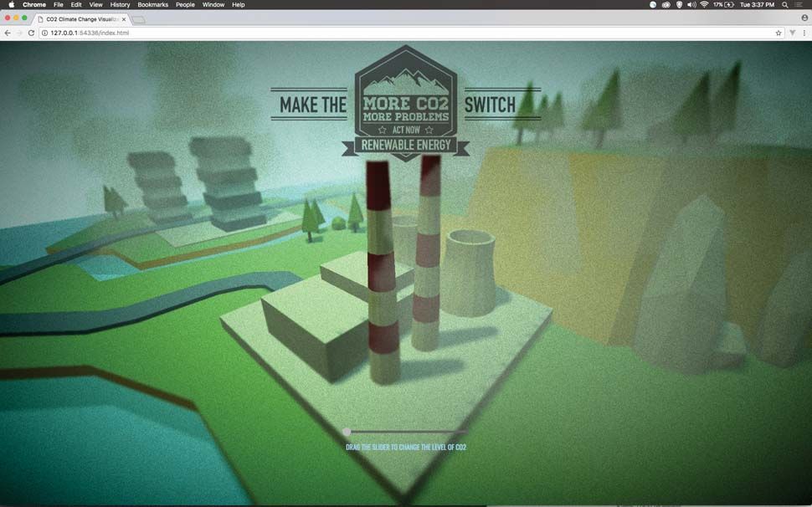Open the History menu

119,5
